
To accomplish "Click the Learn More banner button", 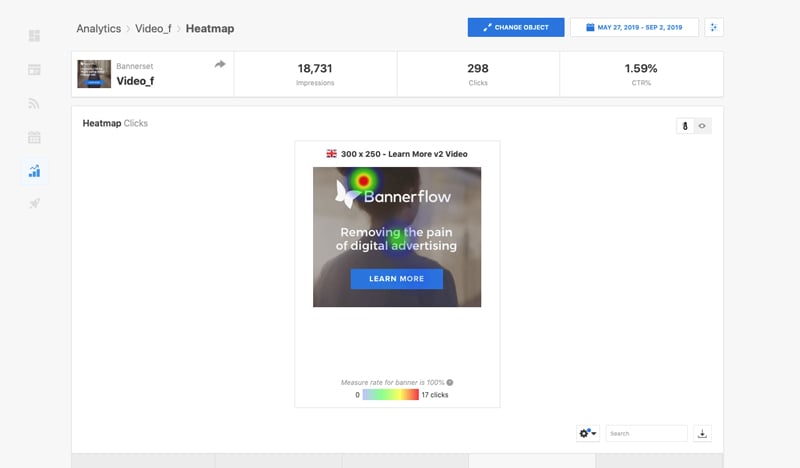I will pos(396,279).
